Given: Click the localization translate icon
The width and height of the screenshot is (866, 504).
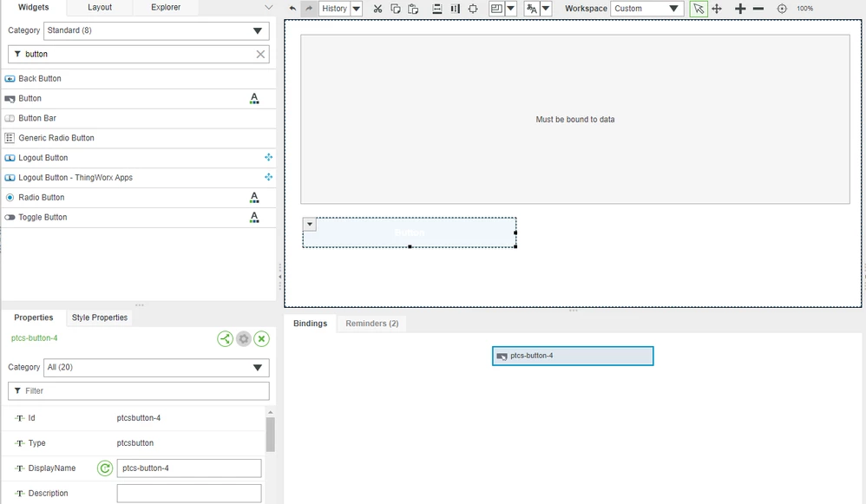Looking at the screenshot, I should tap(532, 9).
